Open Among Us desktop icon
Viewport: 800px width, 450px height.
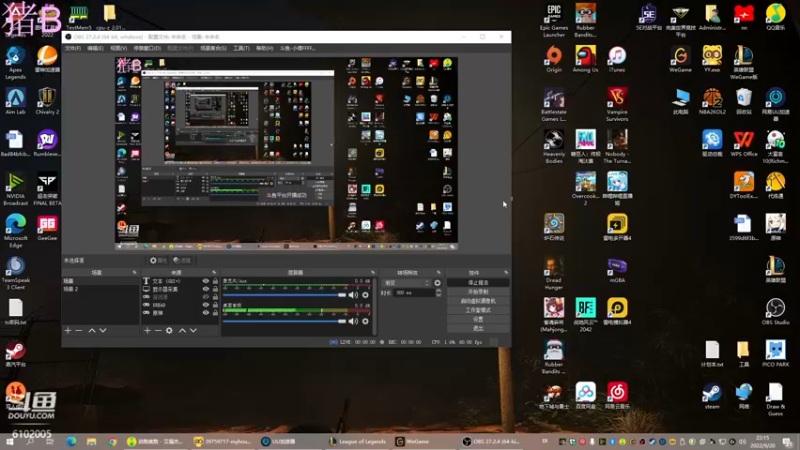[585, 59]
